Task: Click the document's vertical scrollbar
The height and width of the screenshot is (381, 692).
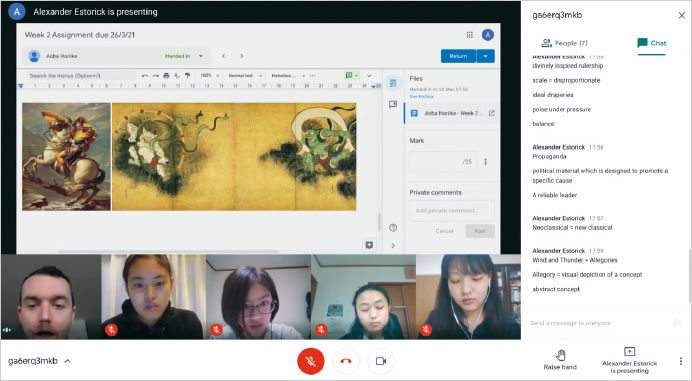Action: pyautogui.click(x=379, y=222)
